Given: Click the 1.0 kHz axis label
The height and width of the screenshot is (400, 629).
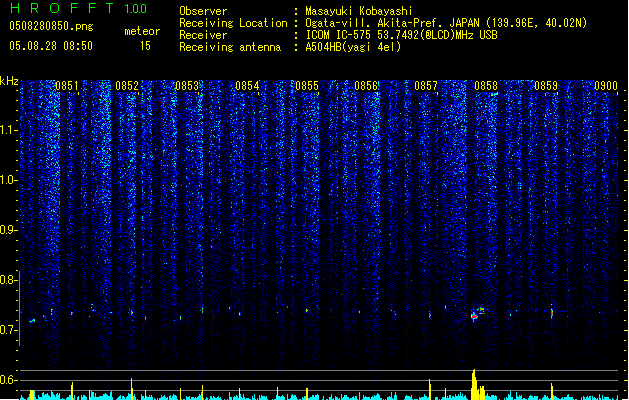Looking at the screenshot, I should tap(9, 180).
